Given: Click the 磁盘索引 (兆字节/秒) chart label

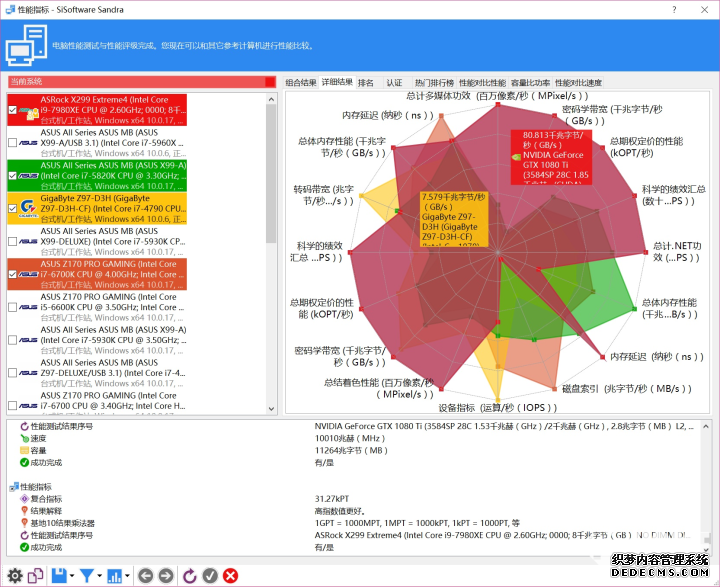Looking at the screenshot, I should point(627,389).
